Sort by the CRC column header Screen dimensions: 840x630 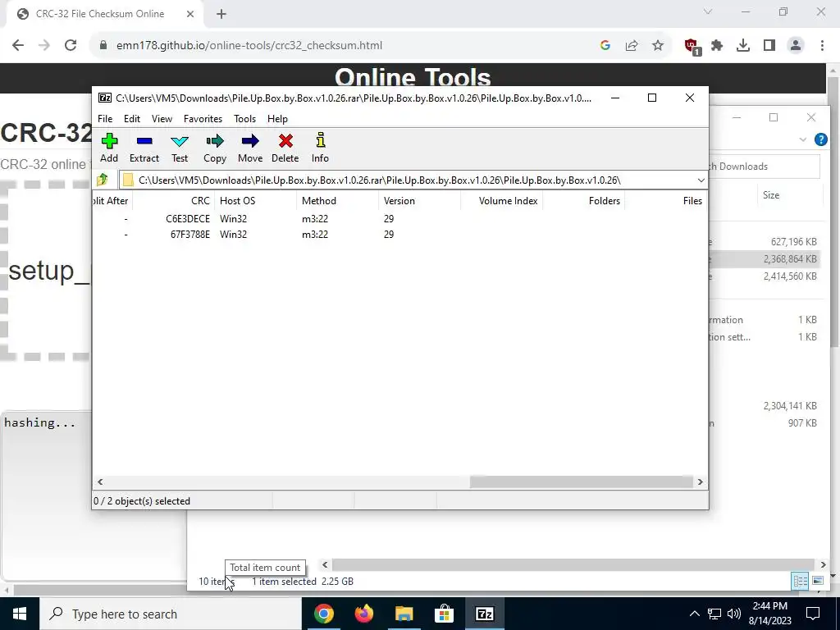tap(174, 201)
